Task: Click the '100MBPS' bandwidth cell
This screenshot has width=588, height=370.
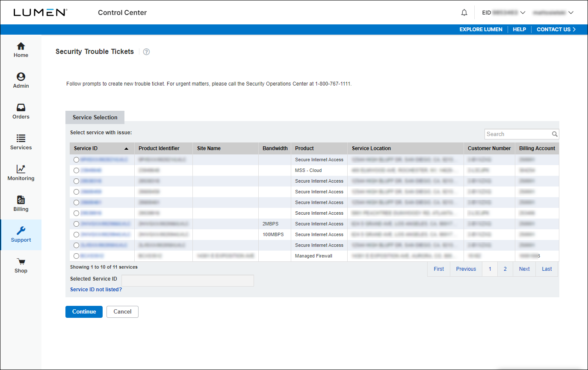Action: [x=275, y=234]
